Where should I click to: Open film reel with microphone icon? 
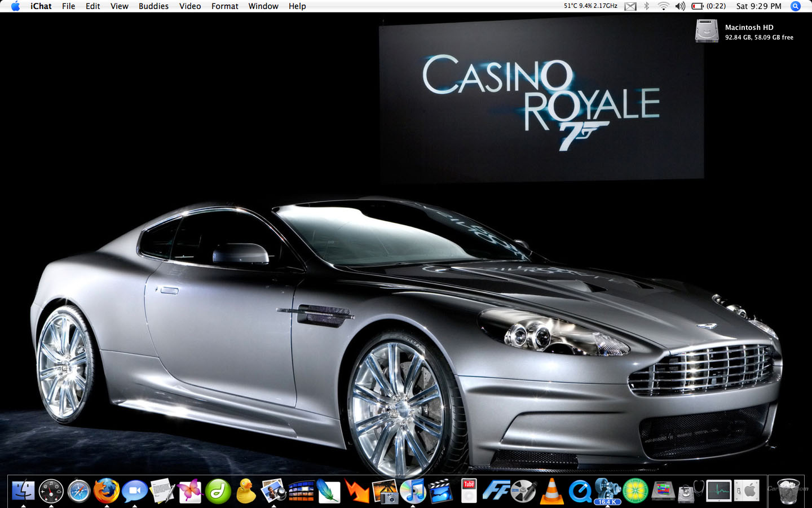pos(524,491)
